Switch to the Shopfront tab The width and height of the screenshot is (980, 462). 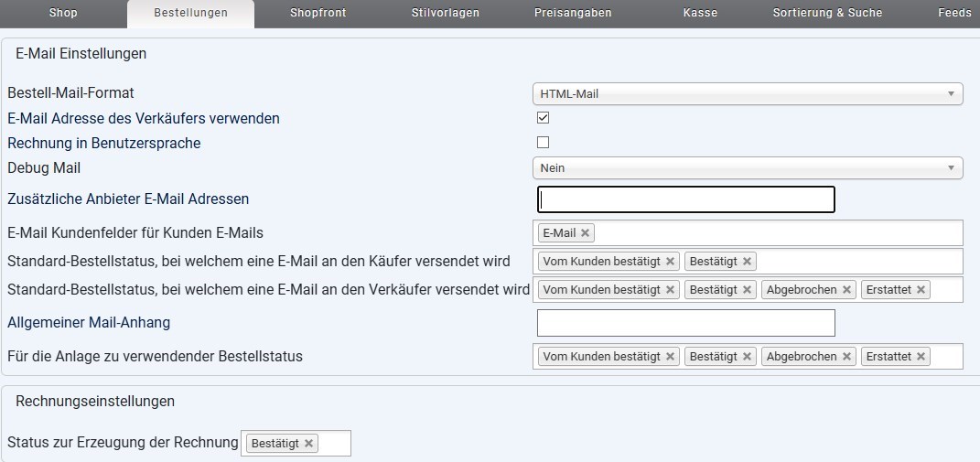[x=319, y=13]
